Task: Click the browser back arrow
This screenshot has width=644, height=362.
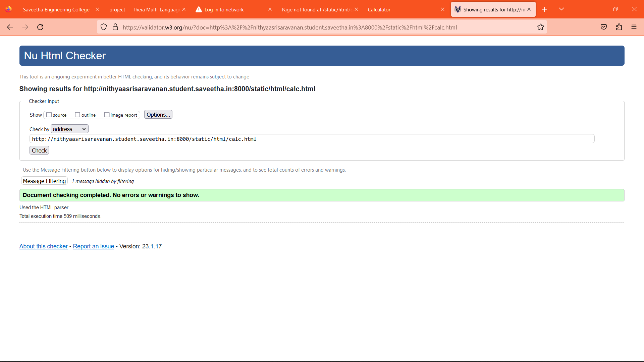Action: [x=10, y=27]
